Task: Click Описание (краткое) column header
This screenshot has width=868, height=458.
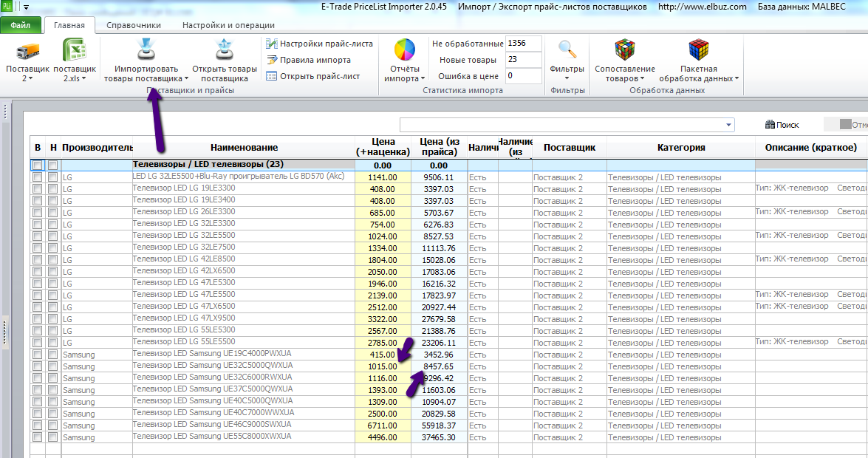Action: coord(811,147)
